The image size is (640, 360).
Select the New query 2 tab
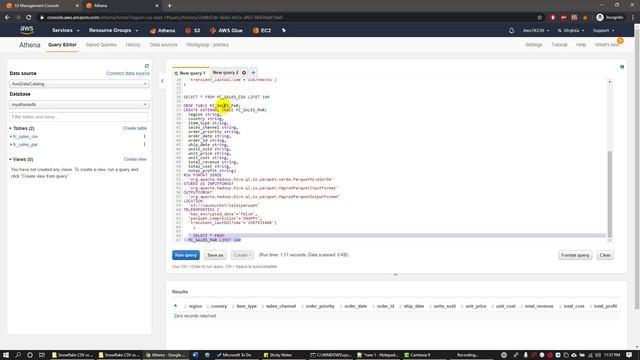tap(225, 73)
